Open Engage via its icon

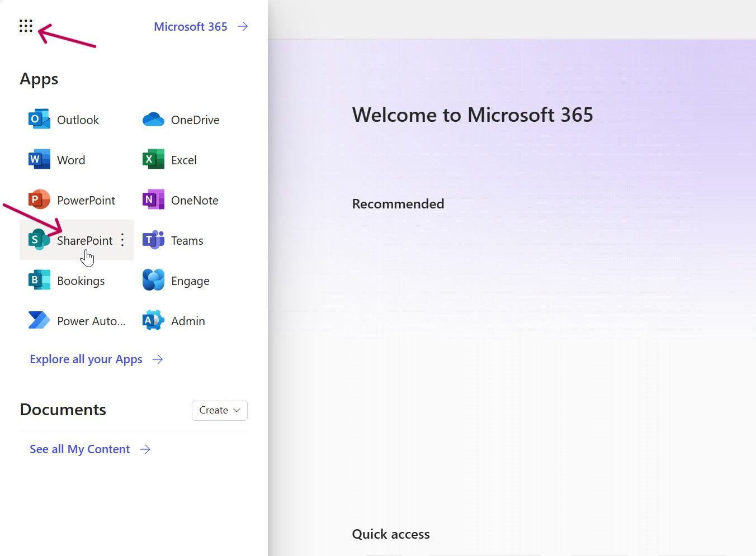click(153, 280)
